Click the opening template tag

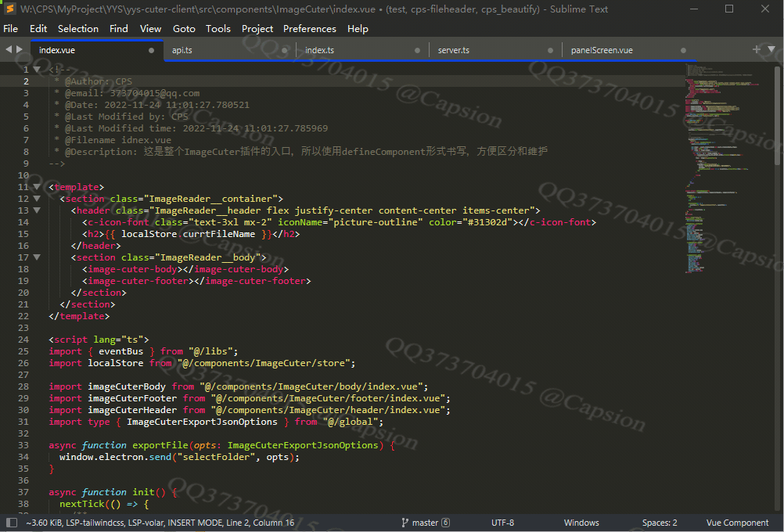click(x=77, y=187)
